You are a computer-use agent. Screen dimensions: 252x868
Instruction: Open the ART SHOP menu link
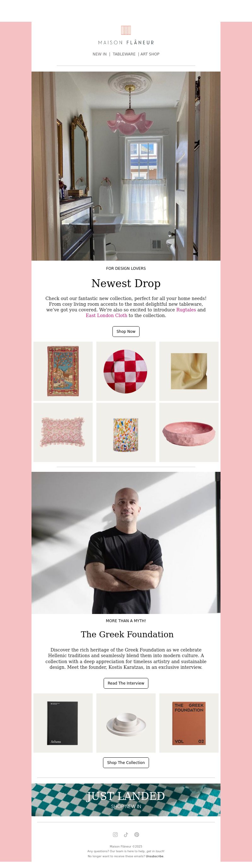pos(150,54)
